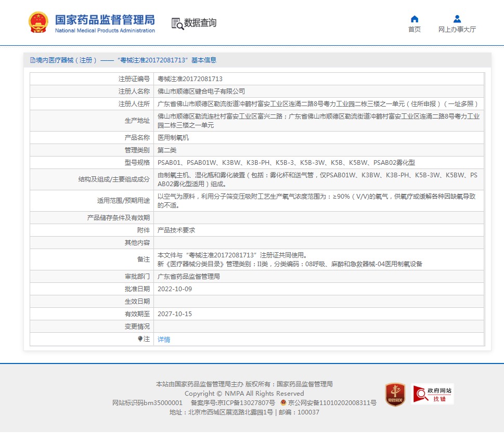Click the 批准日期 row label
Screen dimensions: 504x442
tap(137, 289)
